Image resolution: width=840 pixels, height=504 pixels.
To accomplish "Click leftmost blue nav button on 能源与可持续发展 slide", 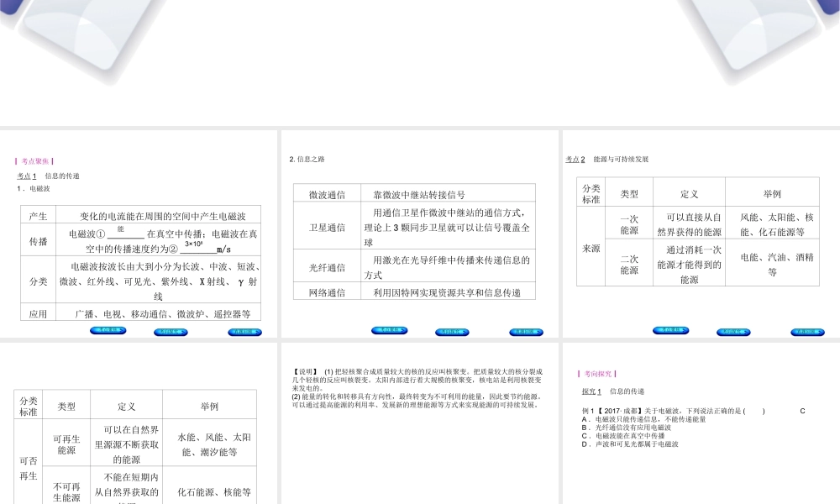I will point(670,330).
